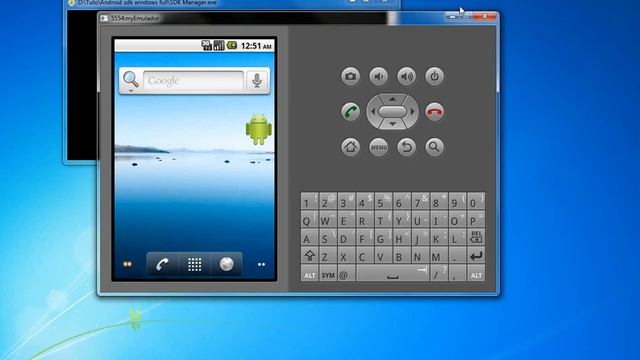Click the green call button
This screenshot has width=640, height=360.
tap(351, 111)
